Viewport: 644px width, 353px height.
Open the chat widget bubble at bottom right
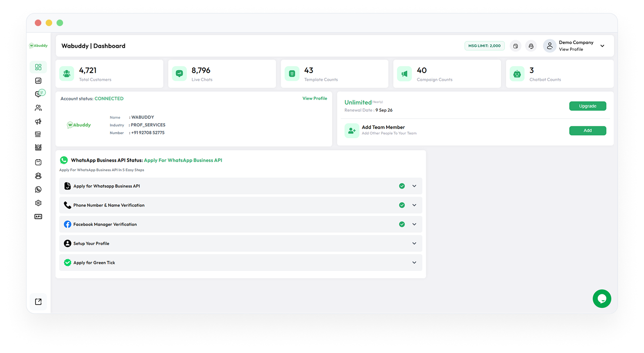[x=602, y=299]
